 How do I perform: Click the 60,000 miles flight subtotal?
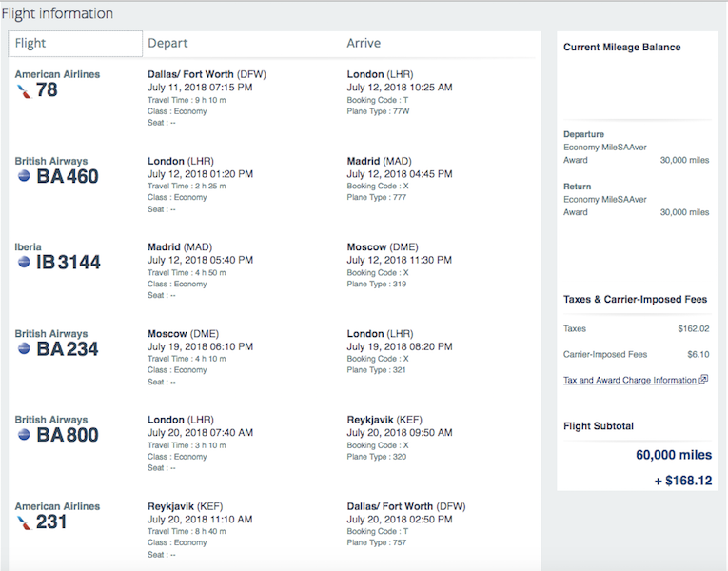673,455
